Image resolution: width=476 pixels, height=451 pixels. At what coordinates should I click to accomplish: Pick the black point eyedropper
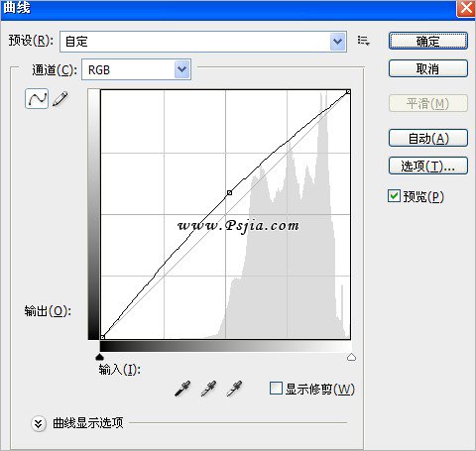pos(182,389)
